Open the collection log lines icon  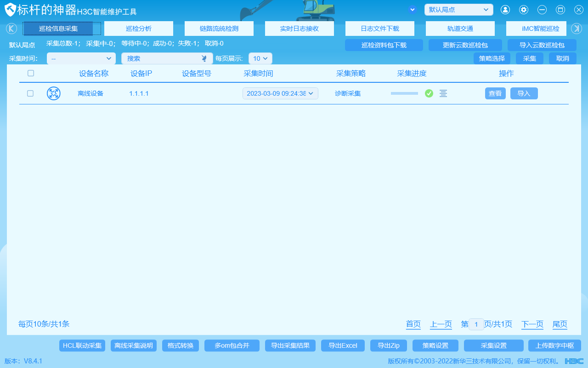point(443,93)
